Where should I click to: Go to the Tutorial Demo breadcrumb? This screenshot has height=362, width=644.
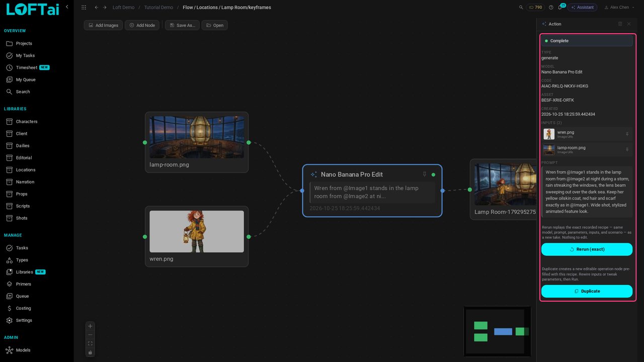pyautogui.click(x=158, y=8)
